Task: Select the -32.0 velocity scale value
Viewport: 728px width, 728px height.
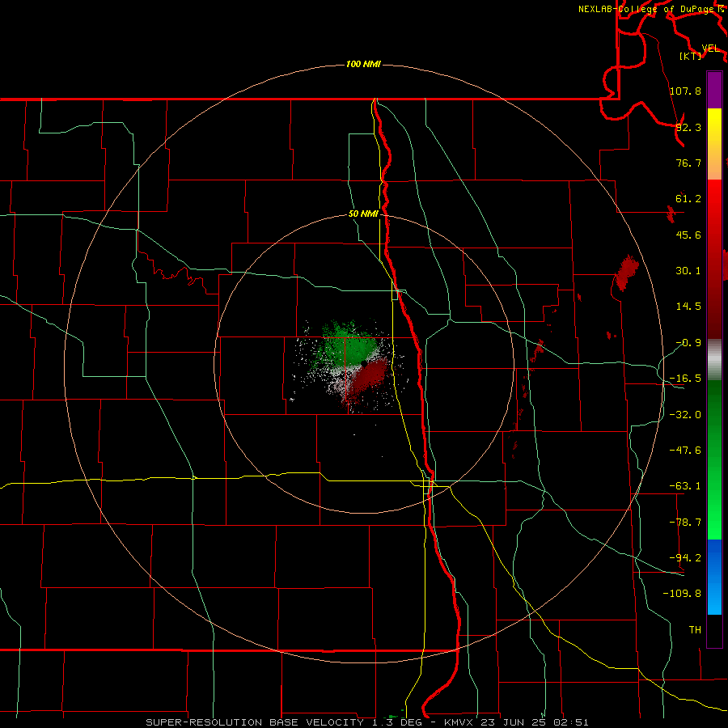Action: point(685,415)
